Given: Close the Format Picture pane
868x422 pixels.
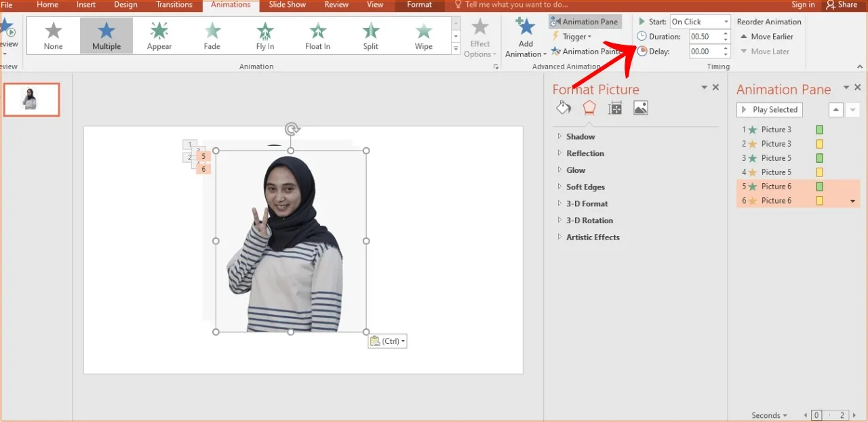Looking at the screenshot, I should click(715, 88).
